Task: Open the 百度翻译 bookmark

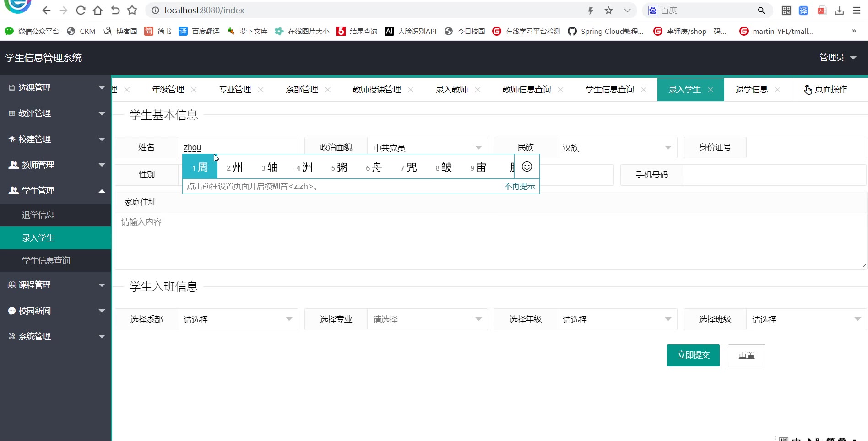Action: (x=199, y=31)
